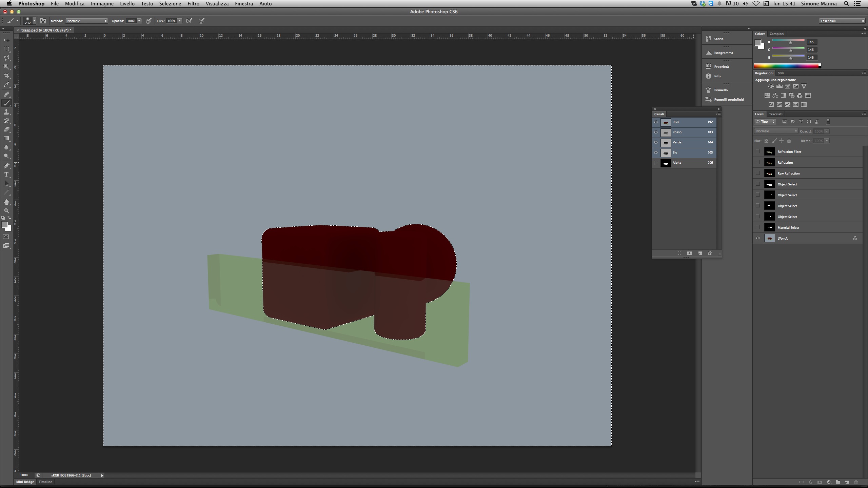Click the delete channel trash icon
This screenshot has height=488, width=868.
[710, 253]
